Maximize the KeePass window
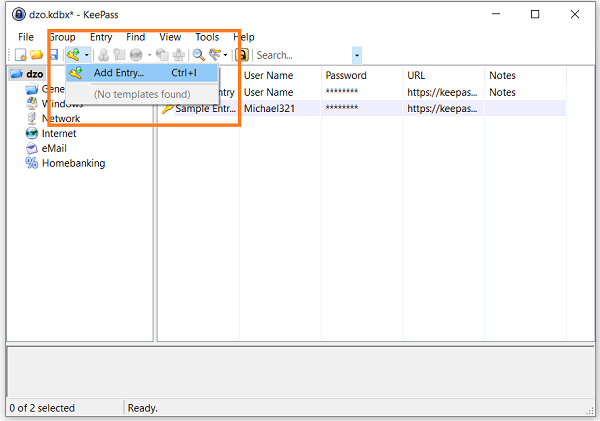The height and width of the screenshot is (421, 600). 535,15
